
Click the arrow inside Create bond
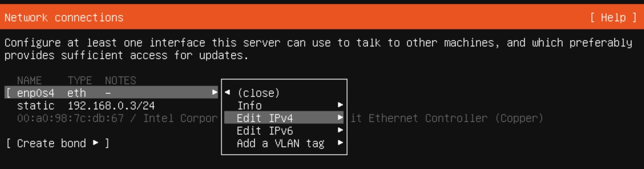(x=95, y=144)
